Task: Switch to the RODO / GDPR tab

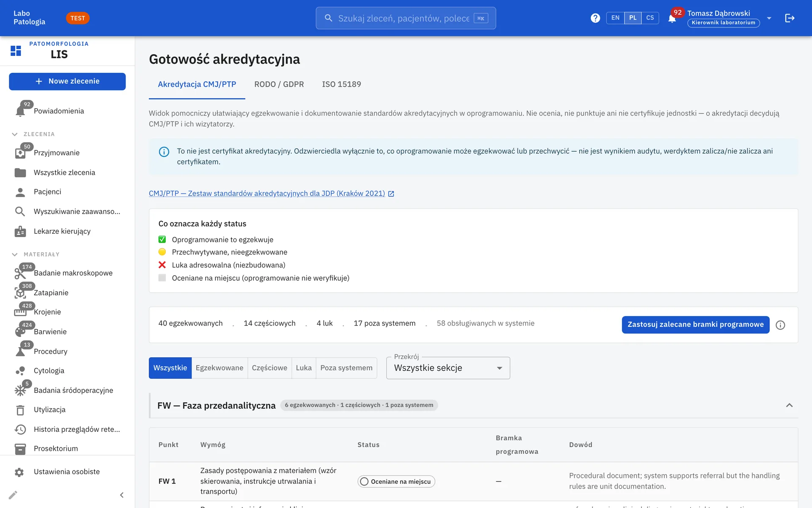Action: 279,84
